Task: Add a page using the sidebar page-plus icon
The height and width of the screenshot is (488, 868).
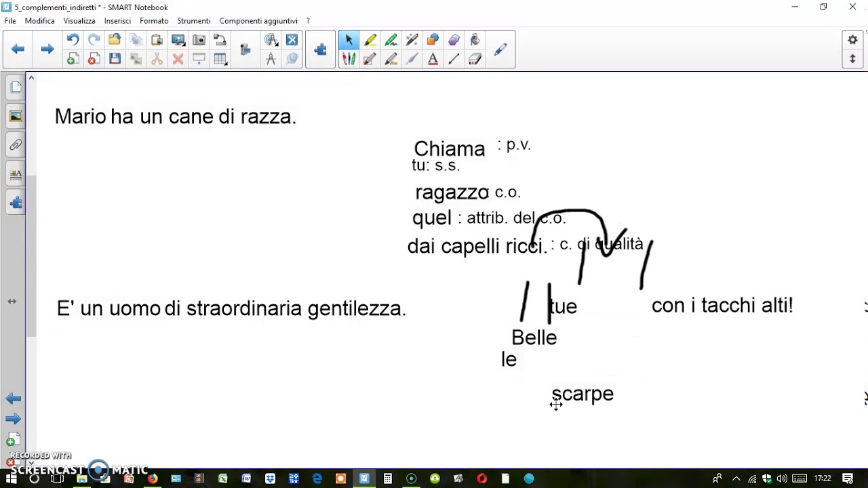Action: click(13, 441)
